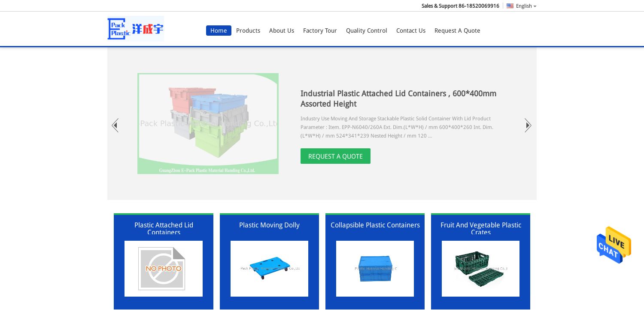
Task: Click the Pack Plastic company logo
Action: (136, 28)
